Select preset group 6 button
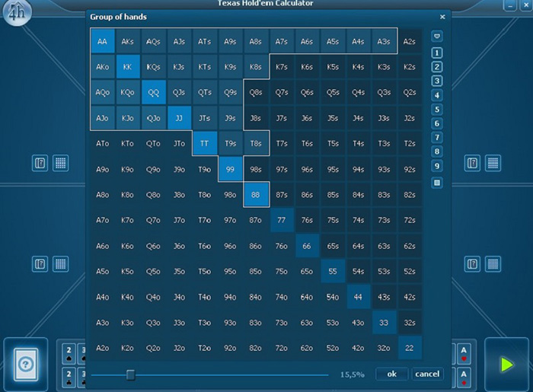 (x=437, y=123)
